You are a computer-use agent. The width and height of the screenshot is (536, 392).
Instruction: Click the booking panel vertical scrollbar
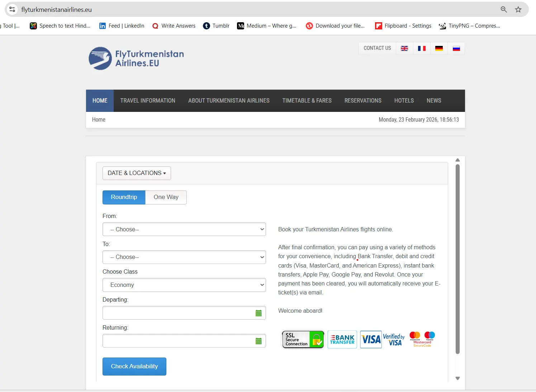pos(457,258)
